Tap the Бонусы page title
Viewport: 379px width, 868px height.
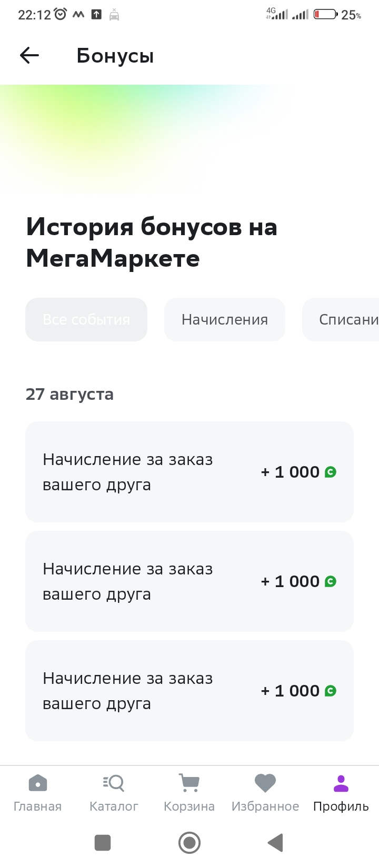click(x=115, y=56)
